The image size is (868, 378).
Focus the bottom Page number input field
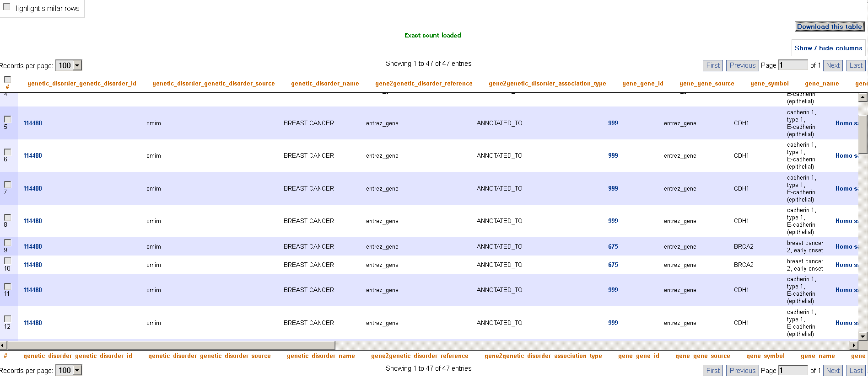pos(793,370)
